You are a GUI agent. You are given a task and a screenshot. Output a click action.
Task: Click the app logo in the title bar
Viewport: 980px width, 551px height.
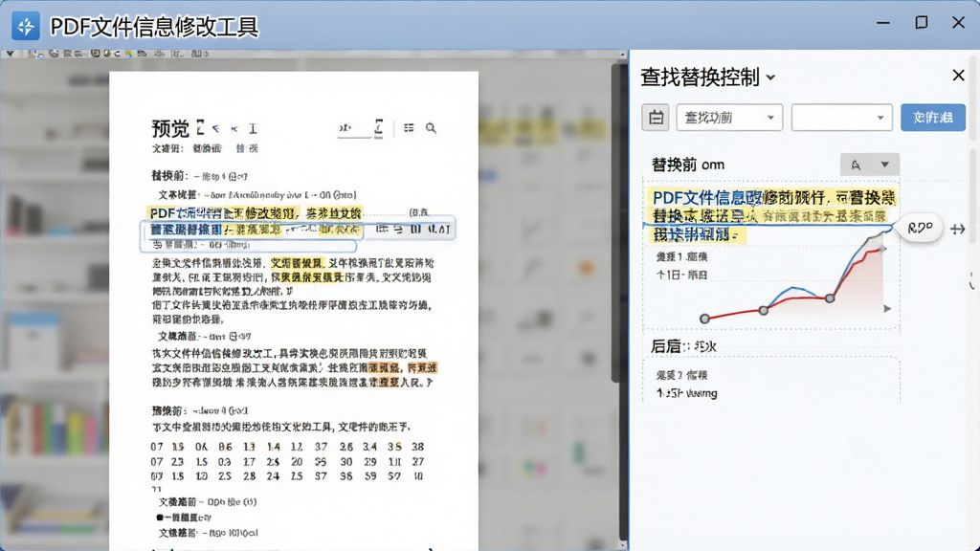point(26,26)
